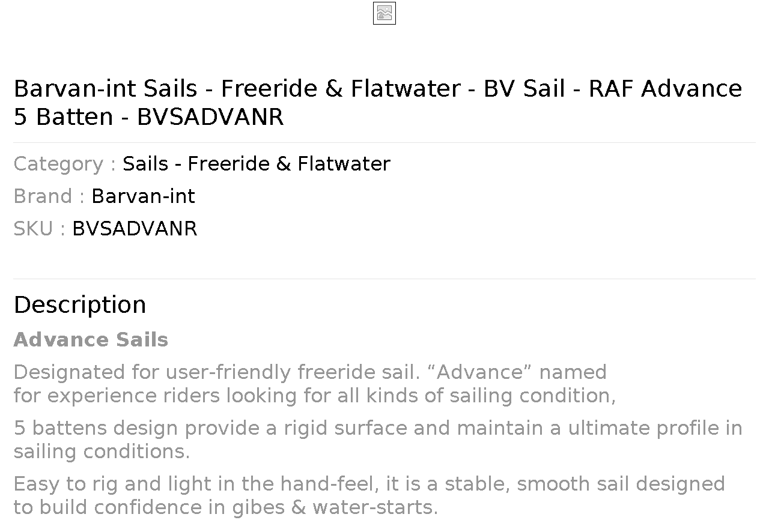
Task: Click the Description heading
Action: click(x=80, y=304)
